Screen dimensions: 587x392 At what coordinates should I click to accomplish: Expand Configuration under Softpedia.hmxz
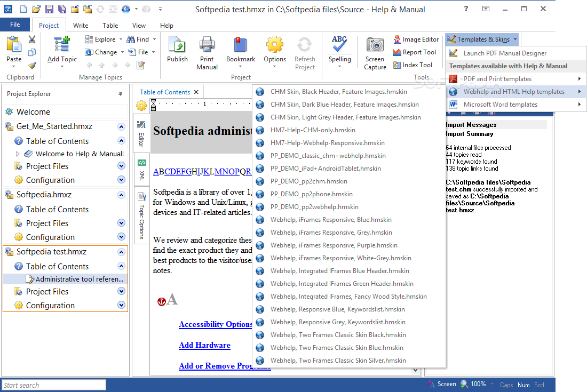(121, 236)
